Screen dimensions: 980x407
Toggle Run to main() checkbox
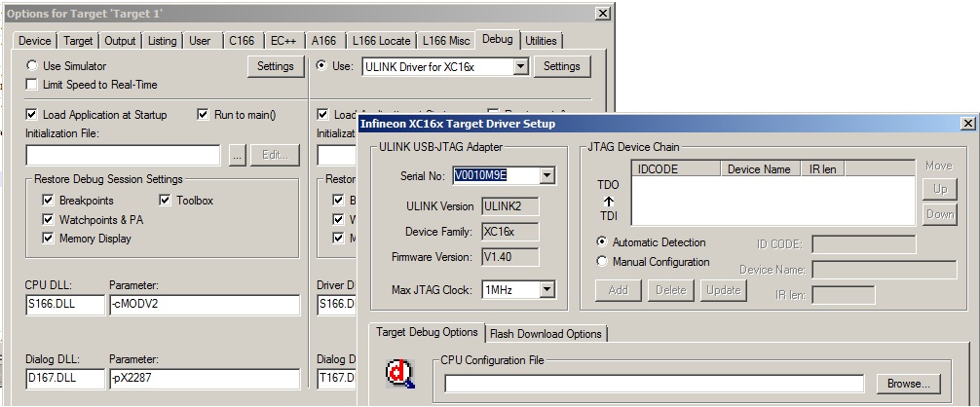click(203, 115)
